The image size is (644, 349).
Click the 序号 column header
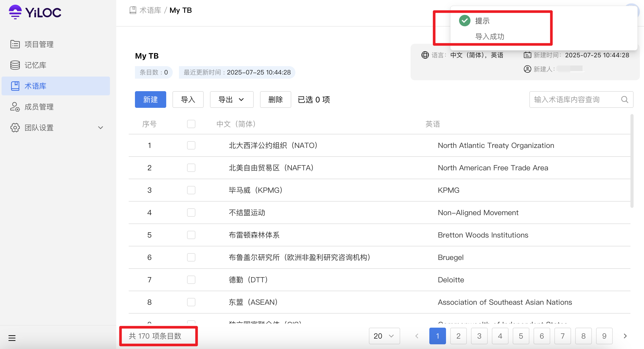point(150,124)
